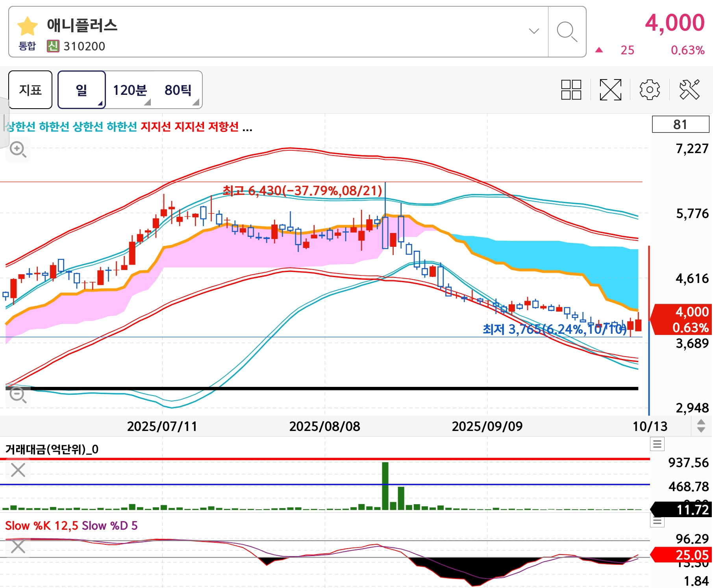713x588 pixels.
Task: Click the 468.78 volume axis value
Action: click(x=688, y=487)
